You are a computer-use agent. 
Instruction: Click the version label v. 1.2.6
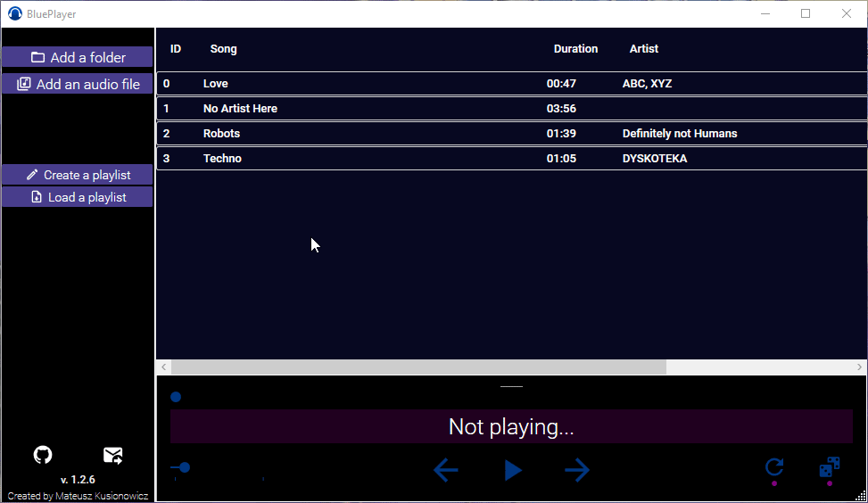pos(78,480)
